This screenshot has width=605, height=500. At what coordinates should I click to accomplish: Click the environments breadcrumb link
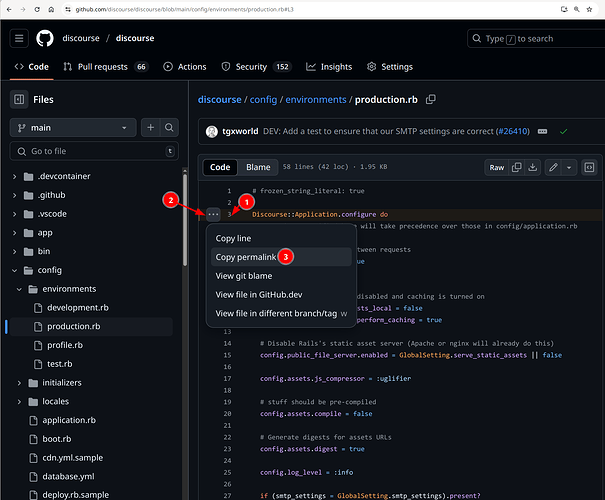[316, 100]
